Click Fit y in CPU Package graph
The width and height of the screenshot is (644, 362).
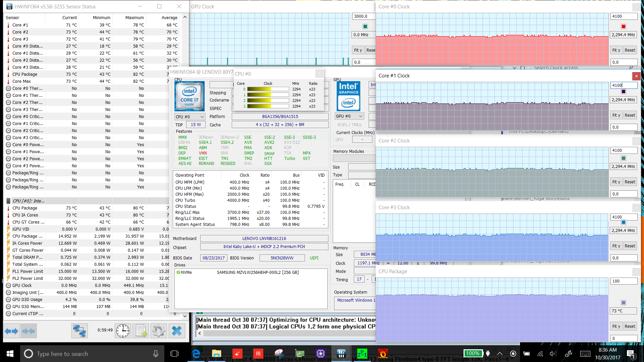click(616, 326)
